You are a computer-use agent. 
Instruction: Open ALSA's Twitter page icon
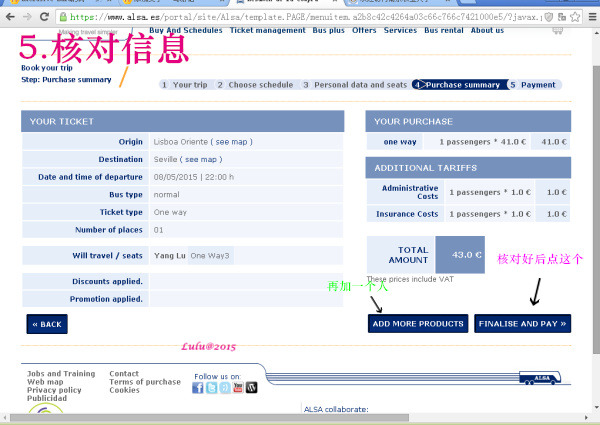coord(211,388)
